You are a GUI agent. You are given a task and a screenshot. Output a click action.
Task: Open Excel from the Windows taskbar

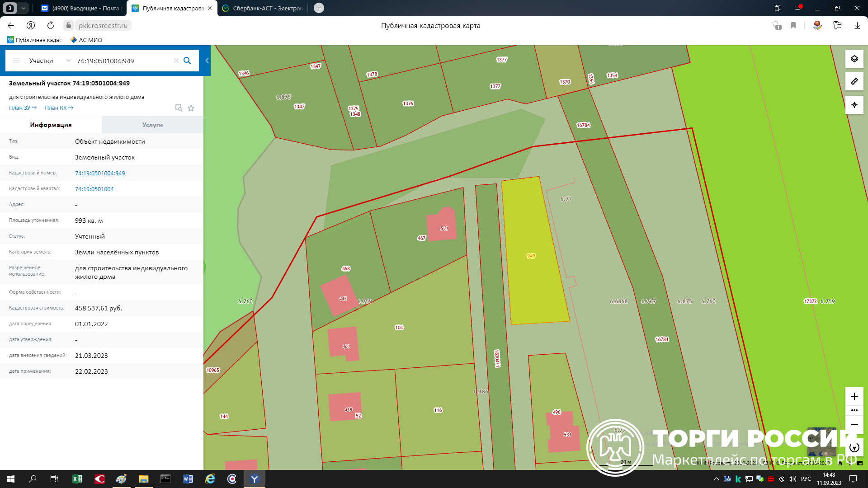click(x=77, y=479)
